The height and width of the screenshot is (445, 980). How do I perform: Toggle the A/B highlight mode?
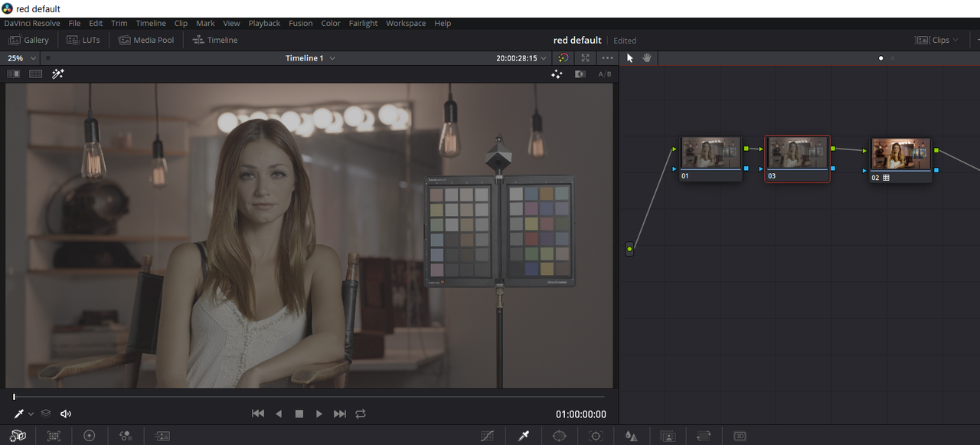point(605,74)
